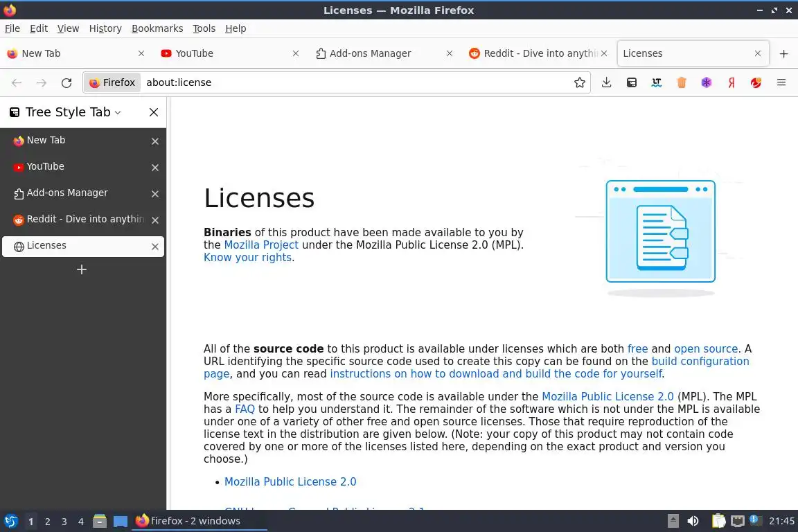This screenshot has height=532, width=798.
Task: Toggle the Tree Style Tab toolbar icon
Action: point(632,82)
